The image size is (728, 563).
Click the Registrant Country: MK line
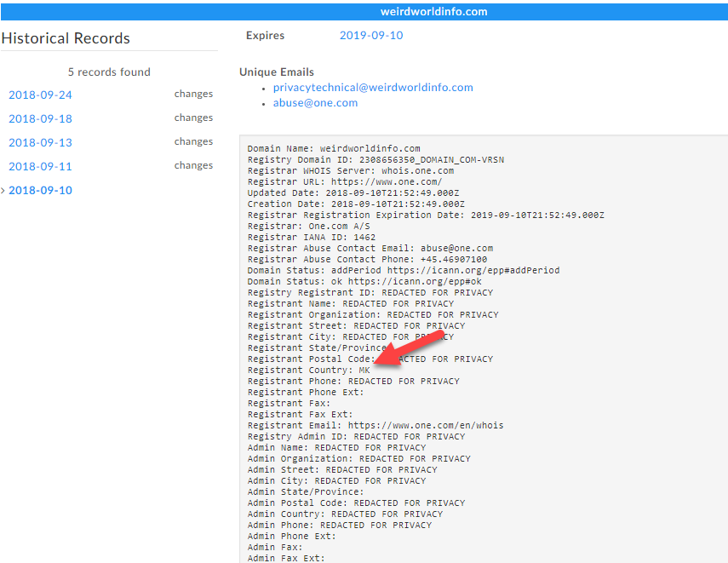point(308,371)
